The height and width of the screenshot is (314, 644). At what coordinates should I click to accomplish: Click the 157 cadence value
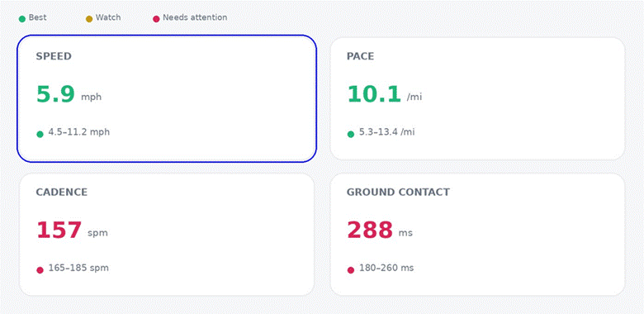tap(59, 231)
